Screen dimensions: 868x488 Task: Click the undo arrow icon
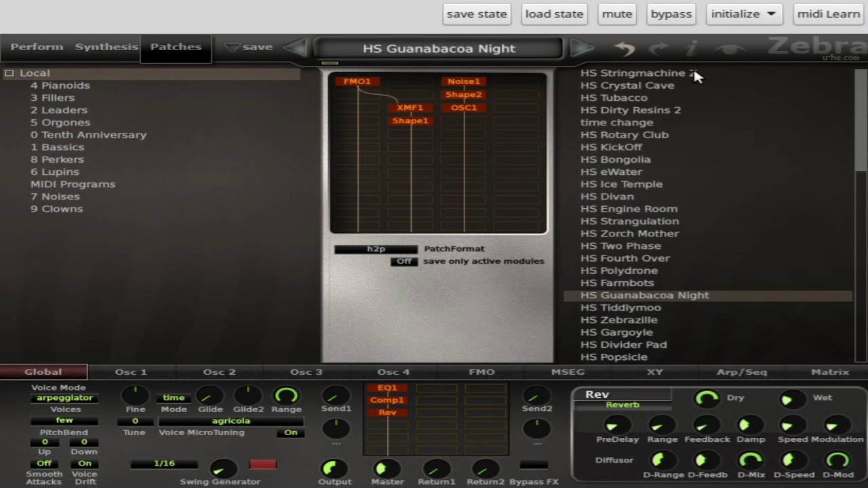pyautogui.click(x=625, y=48)
